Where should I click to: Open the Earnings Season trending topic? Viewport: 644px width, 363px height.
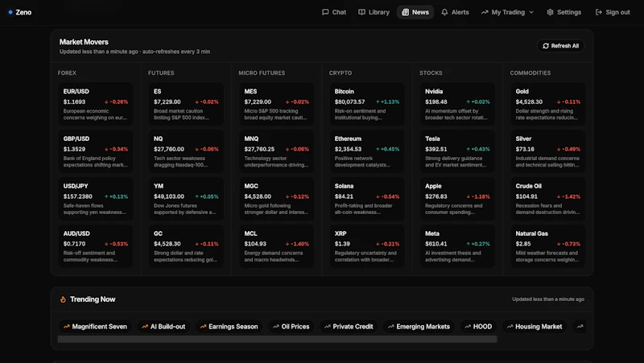coord(229,327)
